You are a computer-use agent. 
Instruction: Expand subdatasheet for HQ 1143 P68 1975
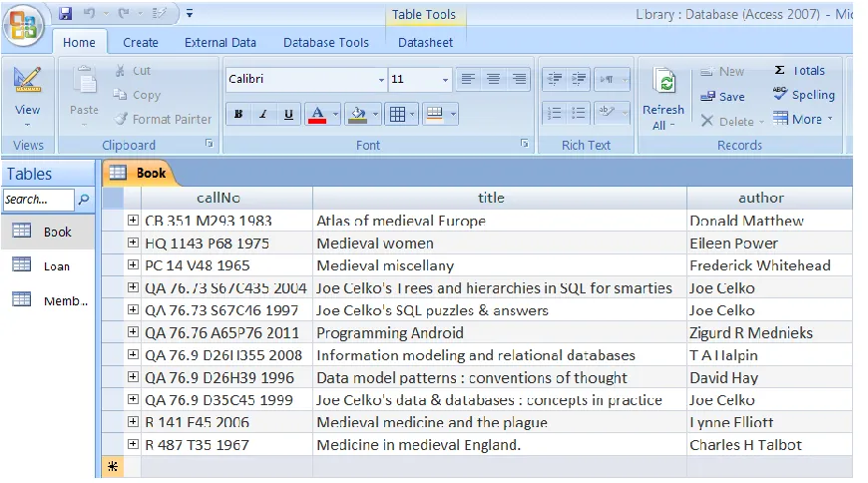[133, 242]
